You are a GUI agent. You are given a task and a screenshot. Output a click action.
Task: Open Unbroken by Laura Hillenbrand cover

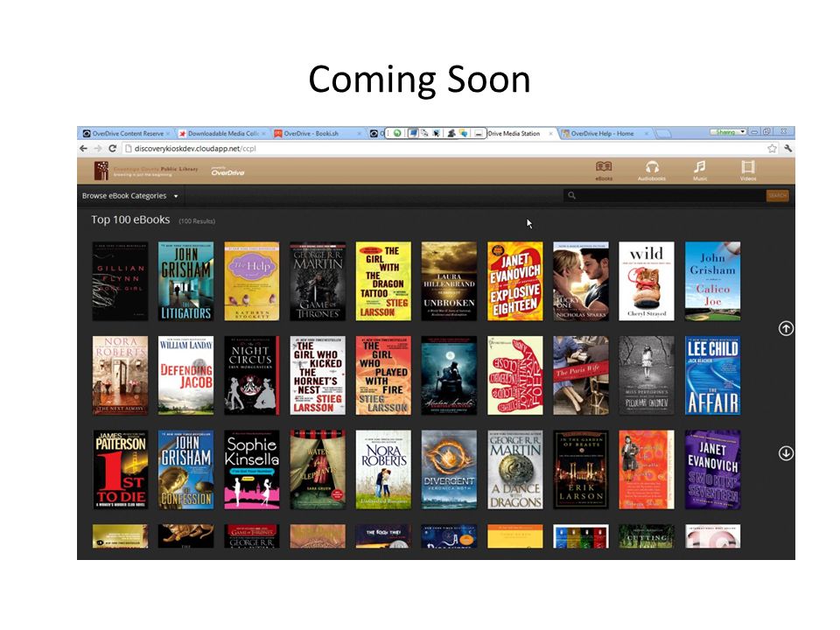[x=449, y=281]
